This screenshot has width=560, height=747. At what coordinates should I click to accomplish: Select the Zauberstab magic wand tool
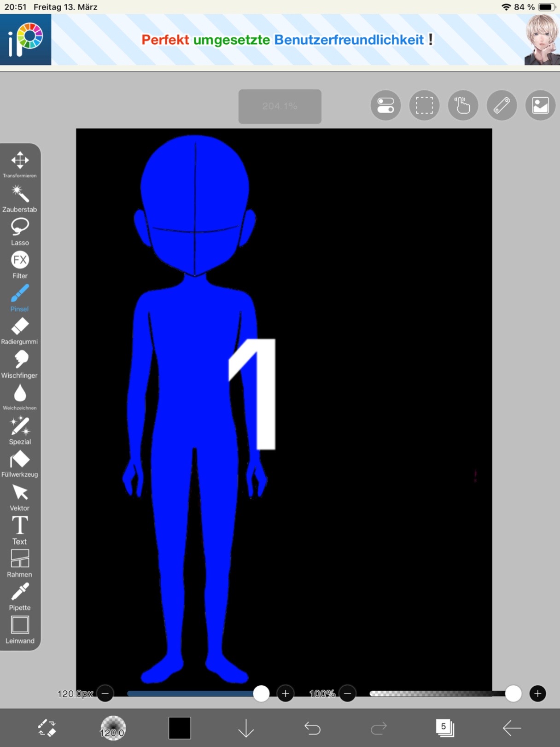[x=20, y=198]
